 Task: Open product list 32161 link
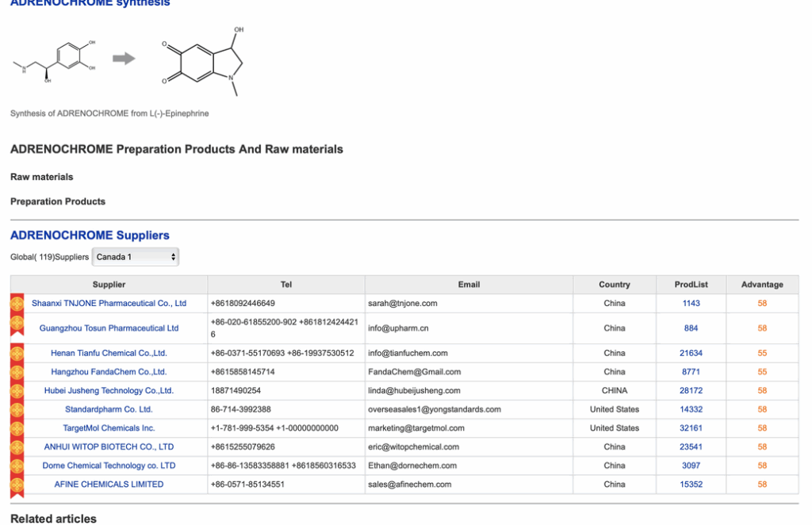click(691, 427)
